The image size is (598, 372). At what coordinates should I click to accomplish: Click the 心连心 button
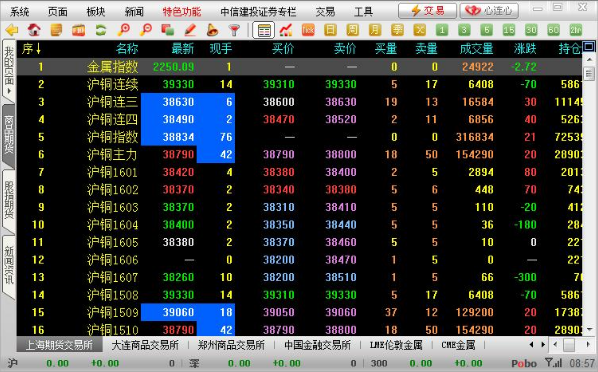click(489, 11)
